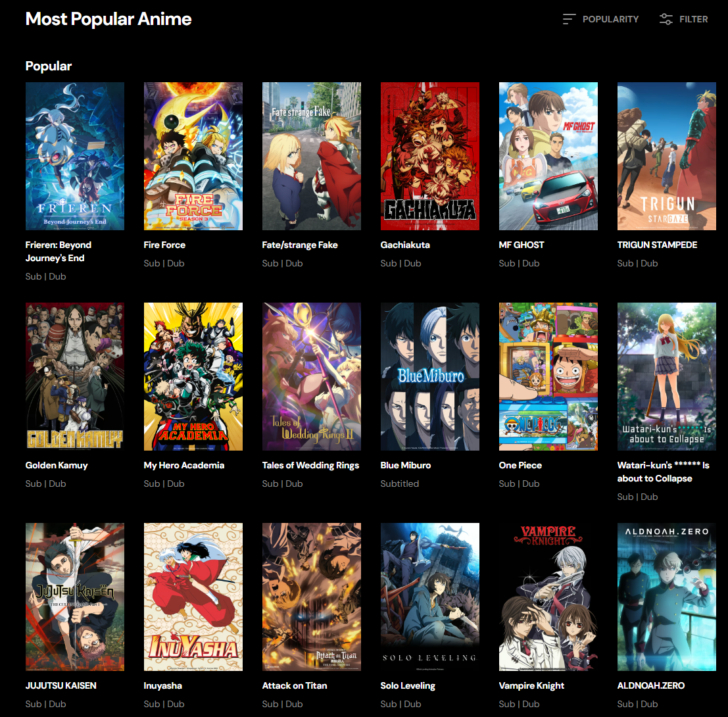
Task: Click the Watari-kun's ****** title link
Action: [x=664, y=472]
